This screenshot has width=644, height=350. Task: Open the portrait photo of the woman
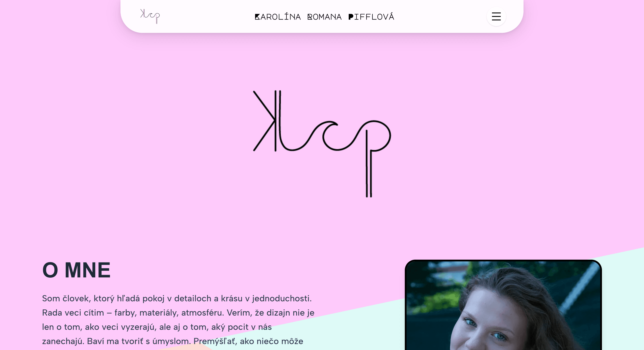pos(503,305)
